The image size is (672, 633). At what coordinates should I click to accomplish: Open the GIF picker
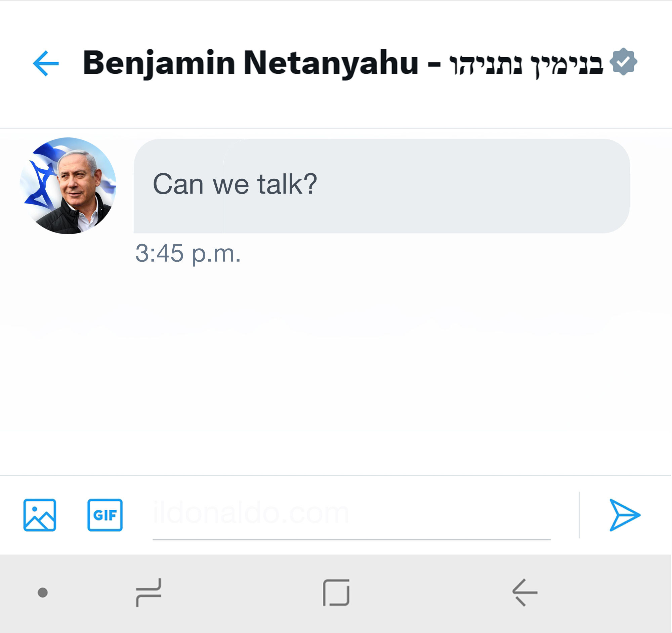click(105, 515)
